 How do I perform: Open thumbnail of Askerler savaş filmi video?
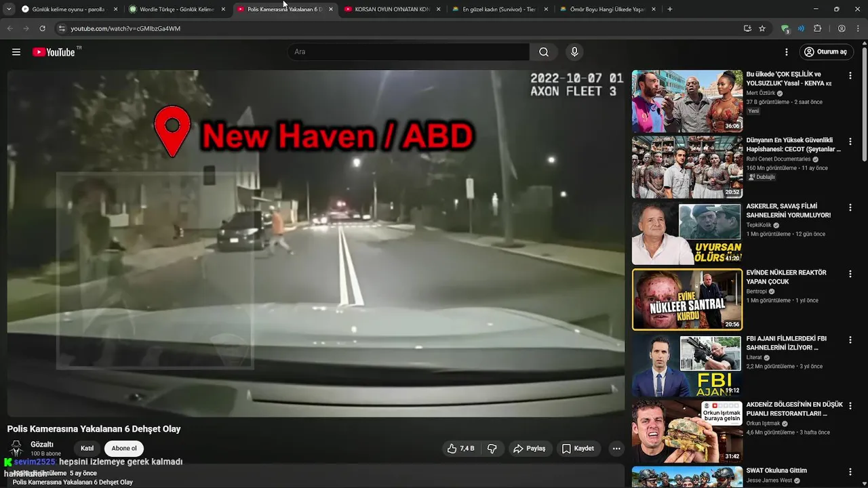pos(687,233)
